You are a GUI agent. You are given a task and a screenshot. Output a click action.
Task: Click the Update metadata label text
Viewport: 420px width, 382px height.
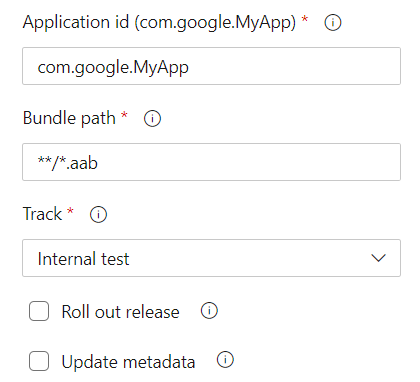128,362
